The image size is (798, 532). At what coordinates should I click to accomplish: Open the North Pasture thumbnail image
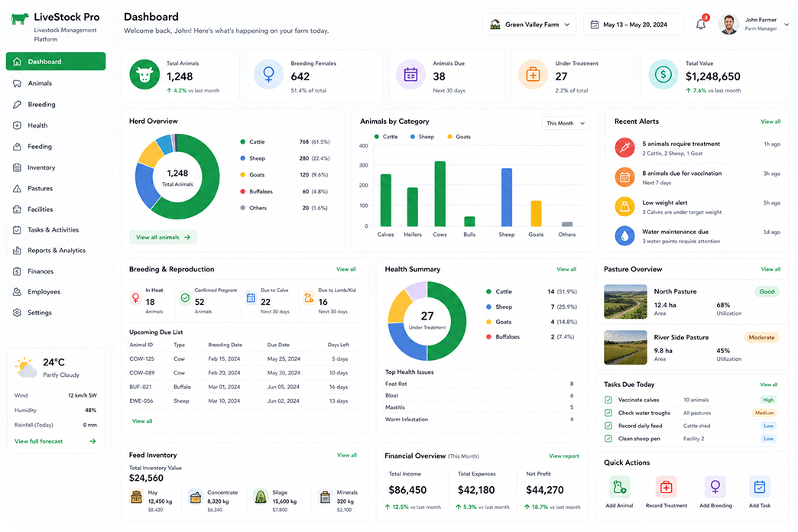point(625,301)
